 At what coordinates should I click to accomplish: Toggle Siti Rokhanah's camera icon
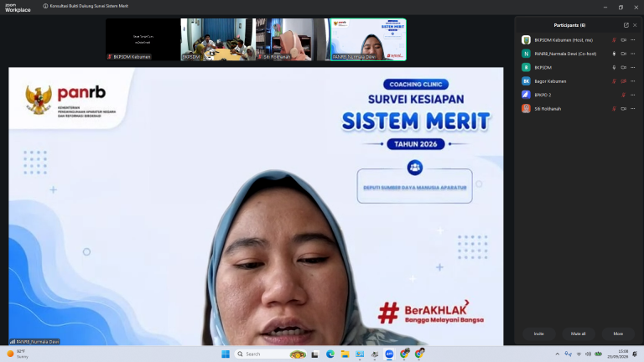(624, 109)
